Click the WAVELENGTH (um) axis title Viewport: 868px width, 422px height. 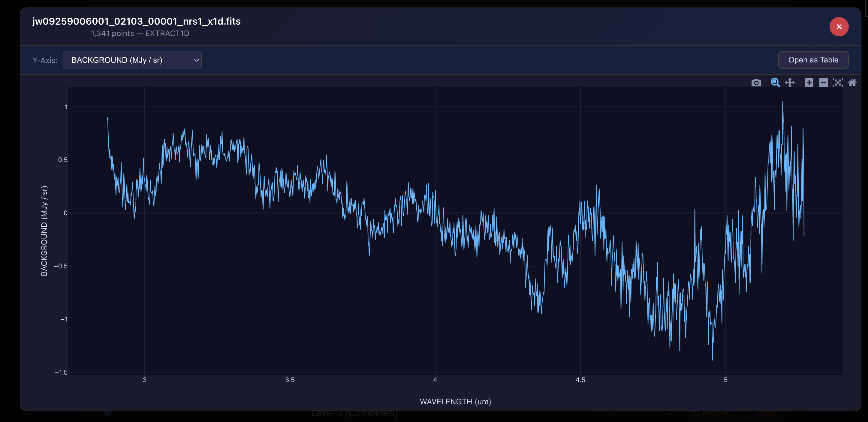click(x=455, y=401)
